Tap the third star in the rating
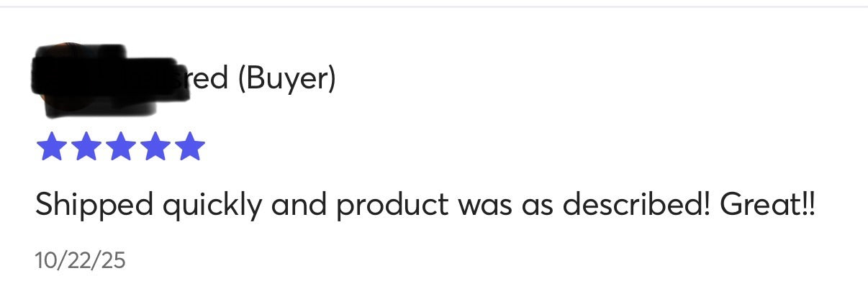 coord(120,147)
